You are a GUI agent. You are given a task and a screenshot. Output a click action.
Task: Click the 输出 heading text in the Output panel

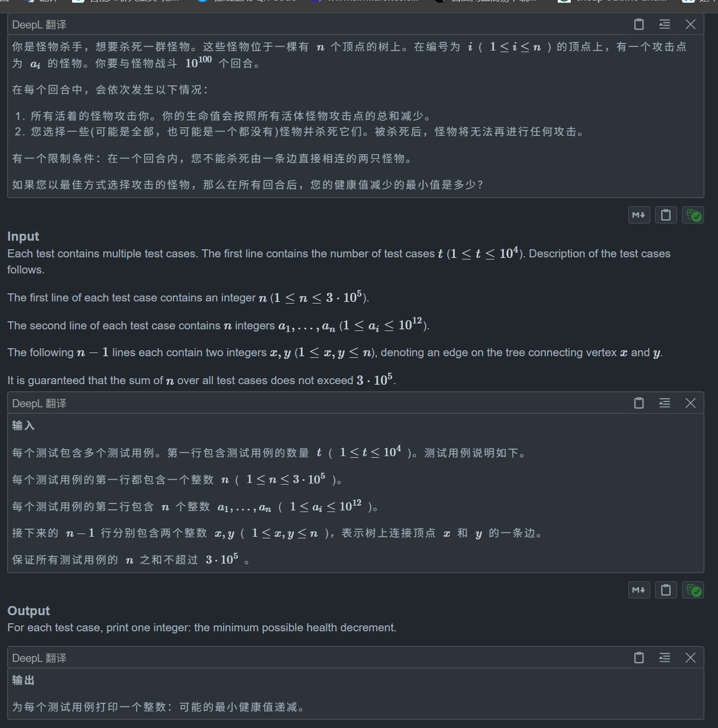pyautogui.click(x=22, y=680)
